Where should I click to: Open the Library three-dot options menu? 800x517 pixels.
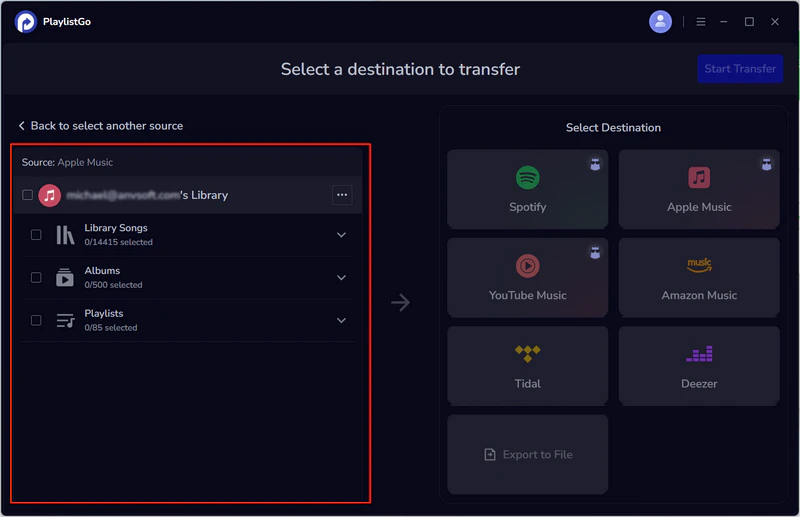(342, 195)
